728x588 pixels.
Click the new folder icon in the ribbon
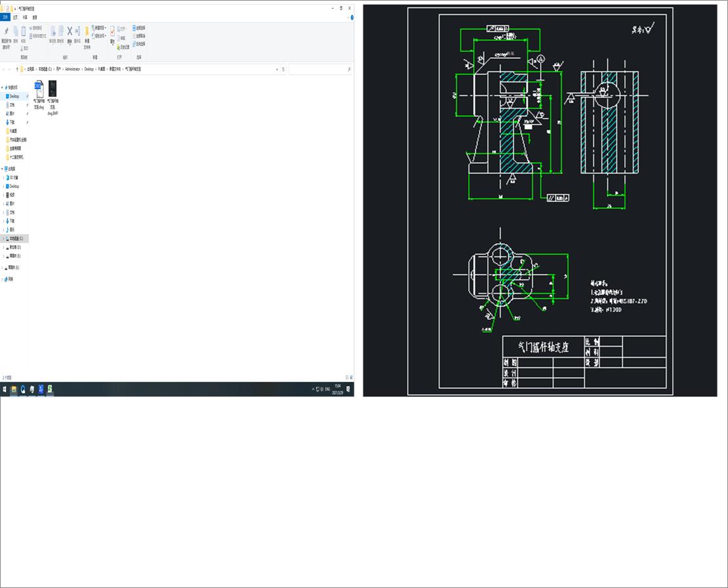(x=87, y=31)
